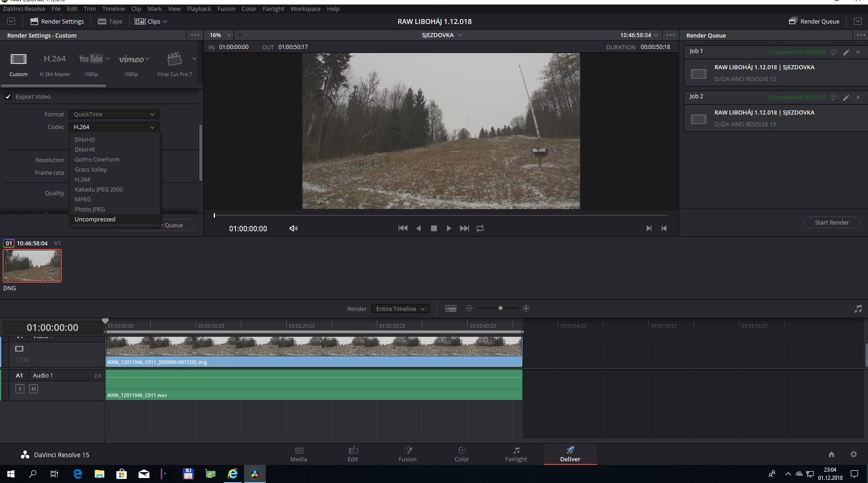The image size is (868, 483).
Task: Edit Job 1 with pencil icon
Action: pos(846,52)
